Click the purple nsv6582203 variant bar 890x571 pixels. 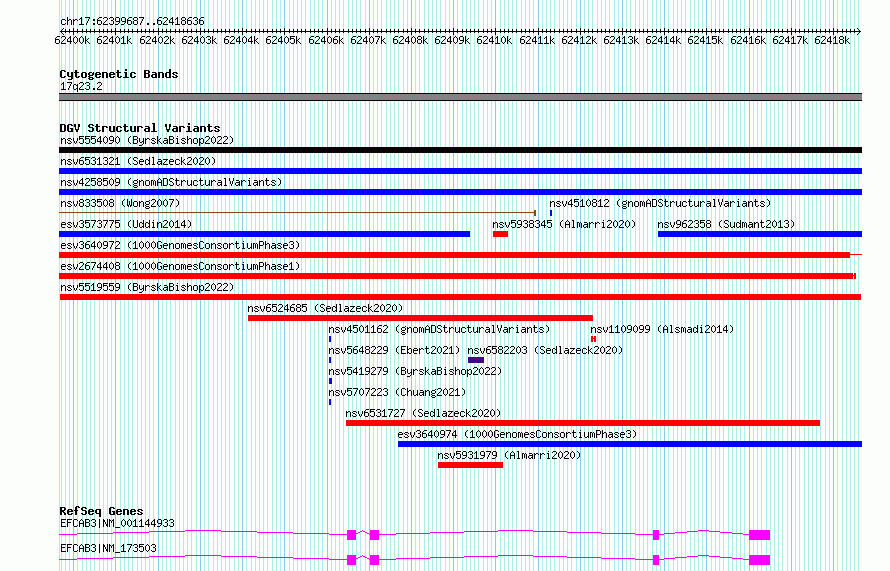[x=476, y=360]
